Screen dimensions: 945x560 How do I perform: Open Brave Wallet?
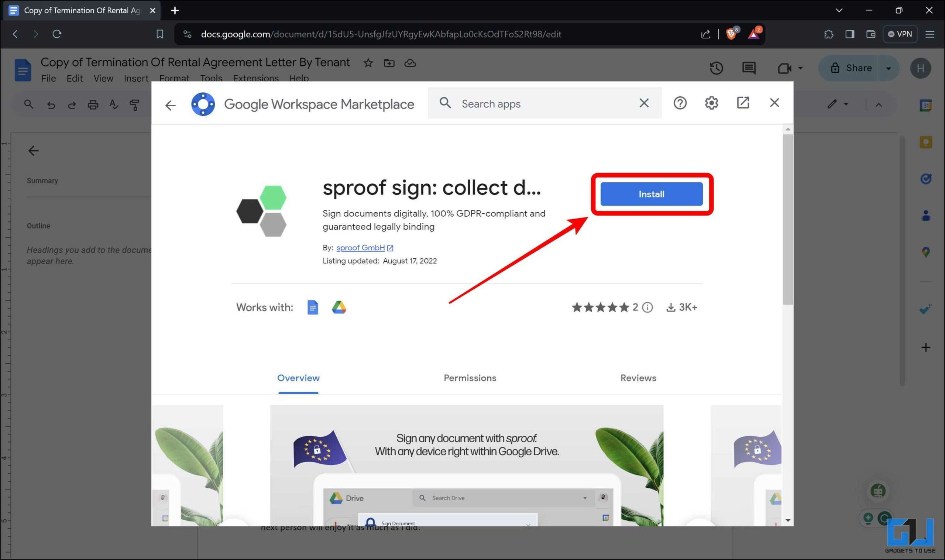tap(870, 34)
